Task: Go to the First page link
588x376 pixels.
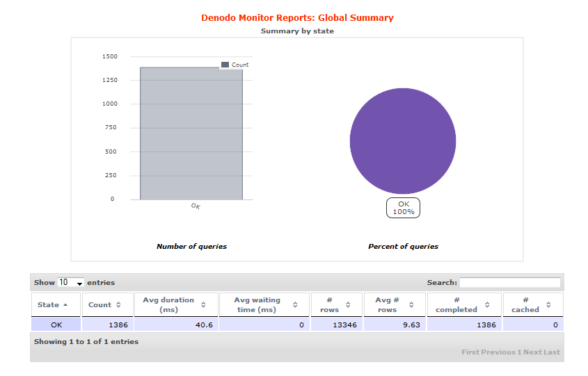Action: (x=470, y=352)
